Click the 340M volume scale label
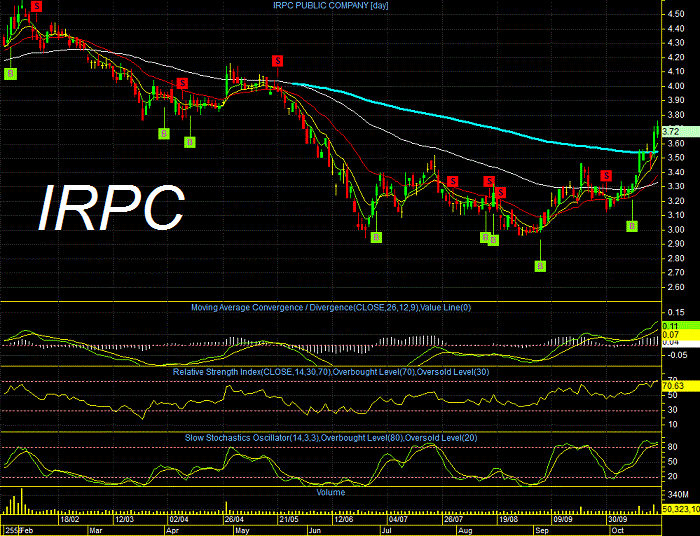 (x=679, y=494)
